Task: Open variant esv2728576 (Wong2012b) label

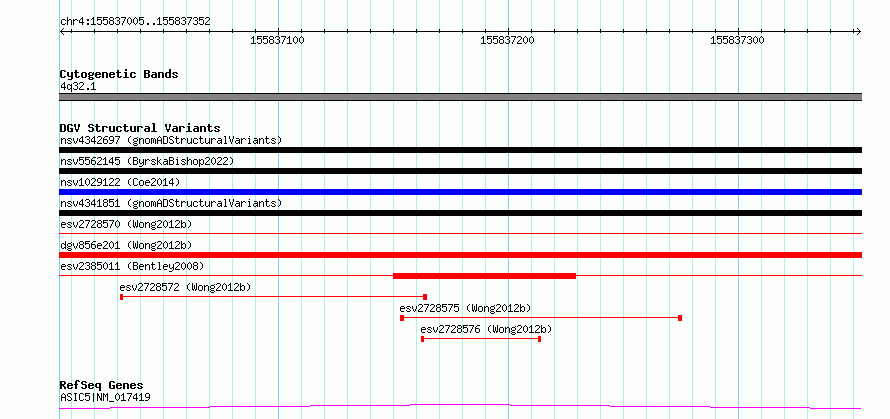Action: [x=486, y=329]
